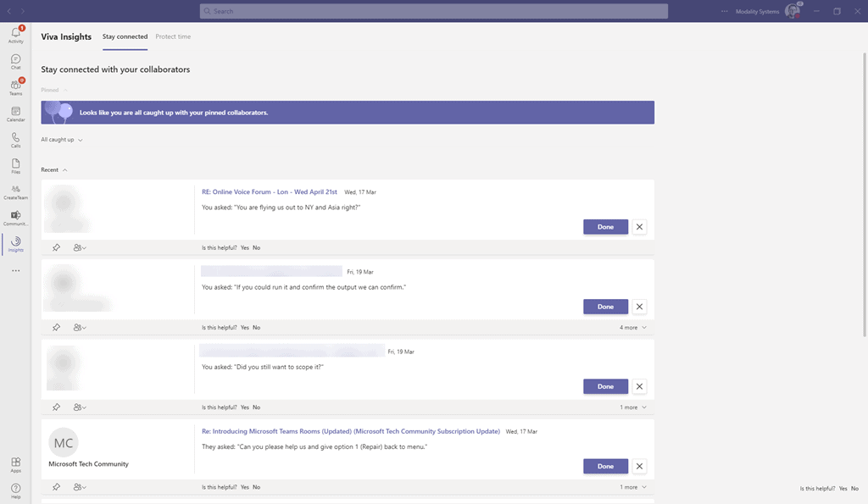The height and width of the screenshot is (504, 868).
Task: Open the Calendar app icon
Action: tap(15, 114)
